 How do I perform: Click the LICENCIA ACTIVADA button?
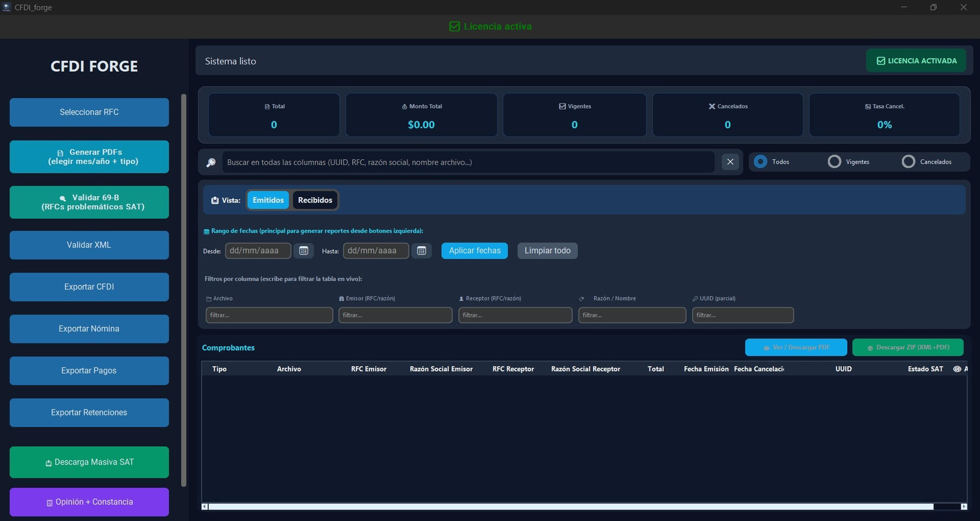click(916, 61)
